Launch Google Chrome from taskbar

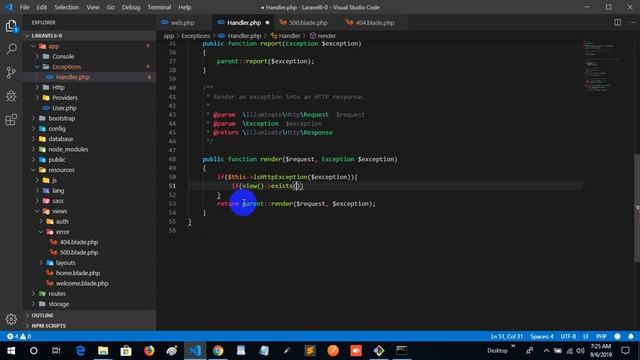[x=218, y=351]
